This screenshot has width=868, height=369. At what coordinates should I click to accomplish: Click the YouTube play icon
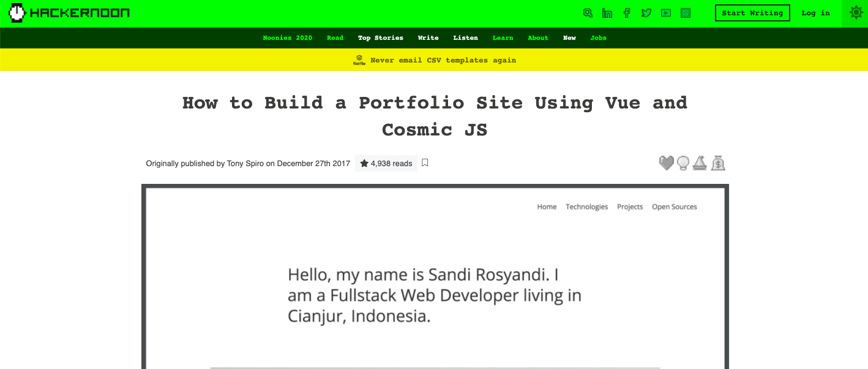tap(666, 13)
